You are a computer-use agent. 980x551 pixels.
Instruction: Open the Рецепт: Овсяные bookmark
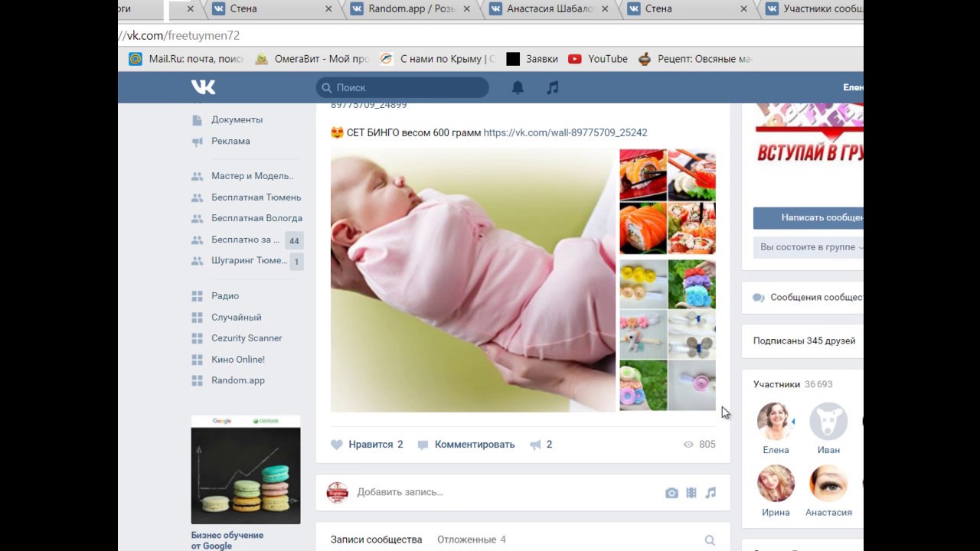[x=694, y=59]
